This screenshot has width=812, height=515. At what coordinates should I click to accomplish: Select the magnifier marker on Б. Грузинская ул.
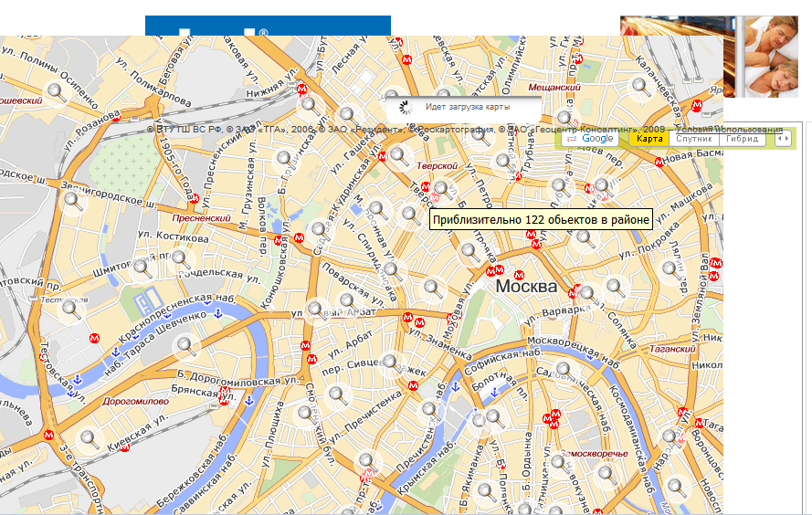point(285,159)
